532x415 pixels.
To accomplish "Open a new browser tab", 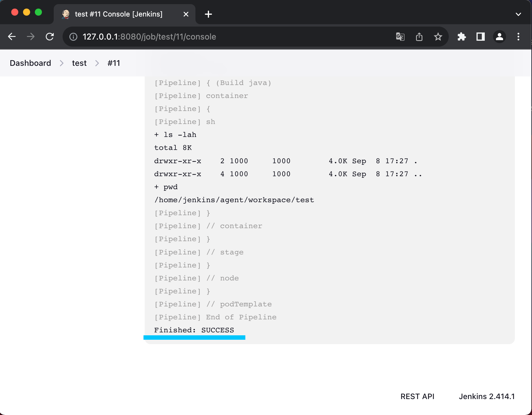I will pos(208,14).
